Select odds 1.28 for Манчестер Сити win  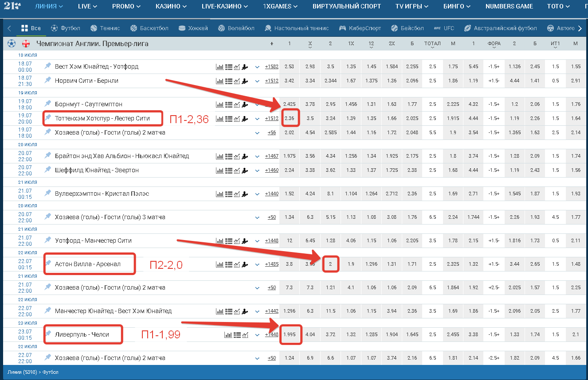pos(330,241)
